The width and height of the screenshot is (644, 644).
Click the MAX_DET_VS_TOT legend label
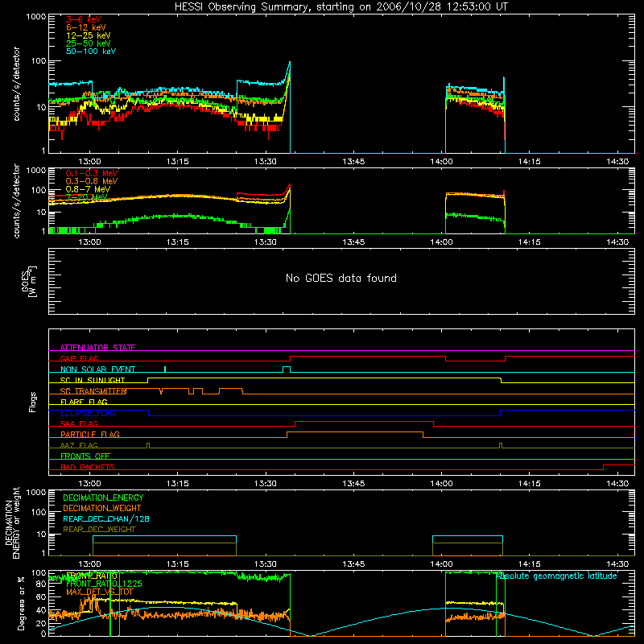click(x=100, y=592)
